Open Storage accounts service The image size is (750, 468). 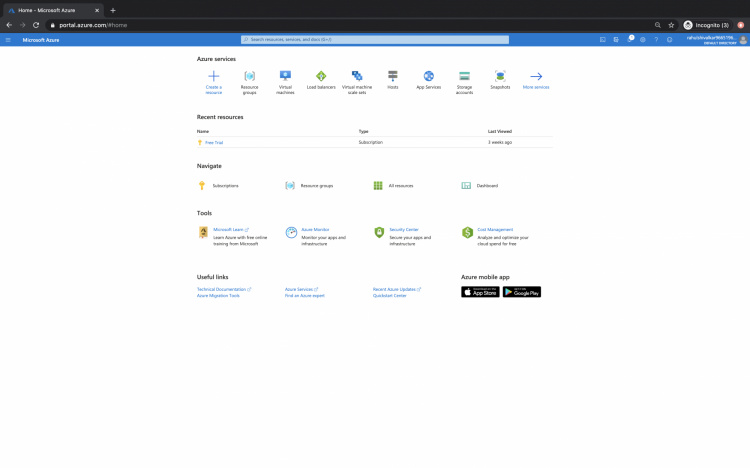click(x=464, y=76)
